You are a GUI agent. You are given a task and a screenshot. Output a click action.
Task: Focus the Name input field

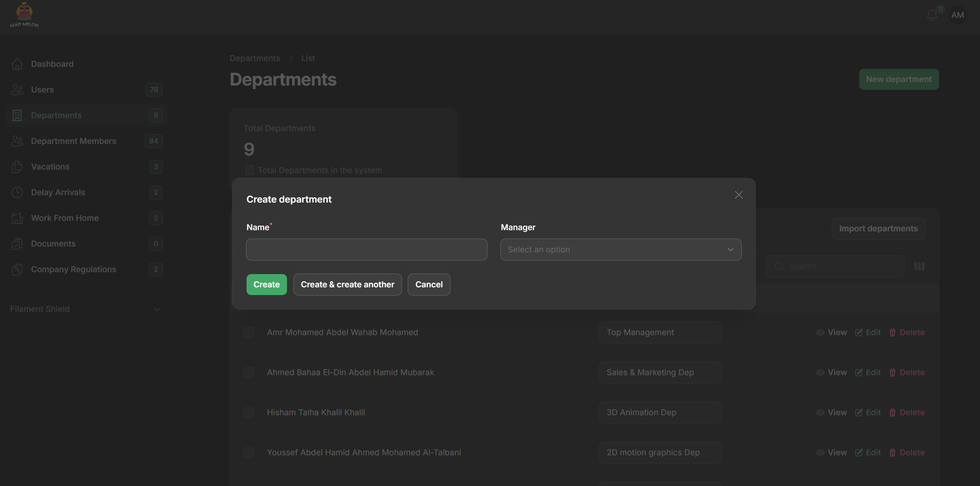366,250
